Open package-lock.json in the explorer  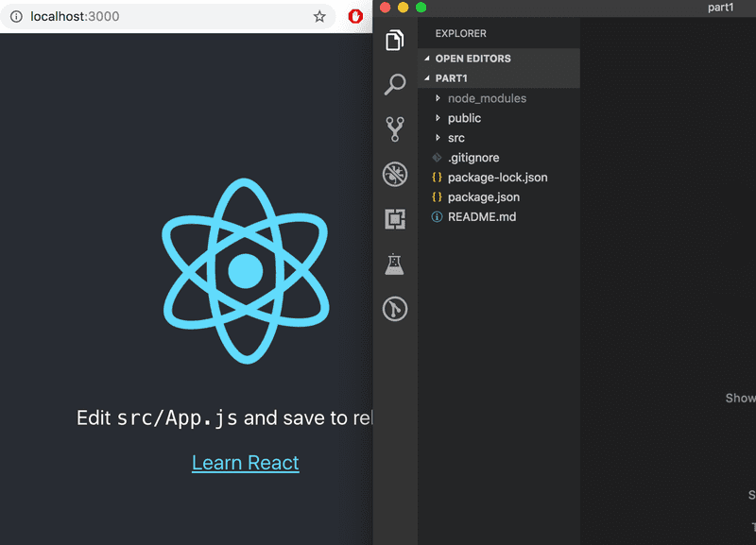[x=499, y=178]
